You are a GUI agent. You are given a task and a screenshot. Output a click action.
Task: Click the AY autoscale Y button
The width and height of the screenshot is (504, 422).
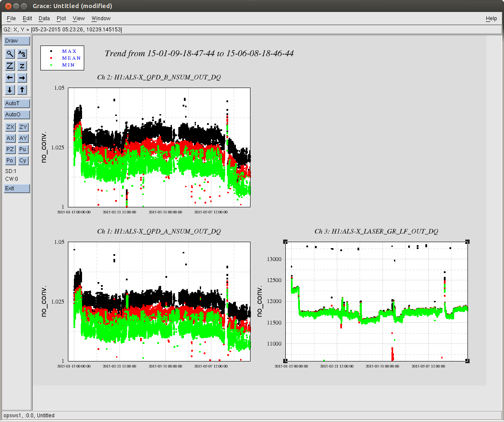(x=23, y=138)
